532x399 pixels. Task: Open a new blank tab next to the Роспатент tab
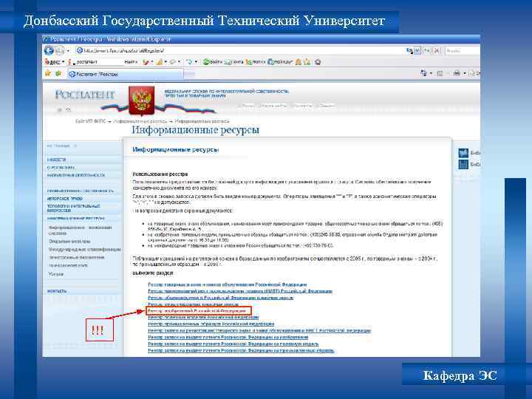190,74
